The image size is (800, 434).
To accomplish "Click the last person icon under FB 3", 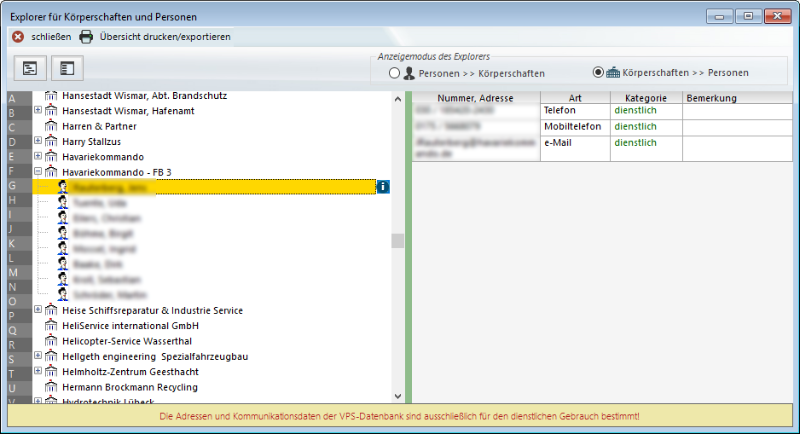I will click(63, 294).
